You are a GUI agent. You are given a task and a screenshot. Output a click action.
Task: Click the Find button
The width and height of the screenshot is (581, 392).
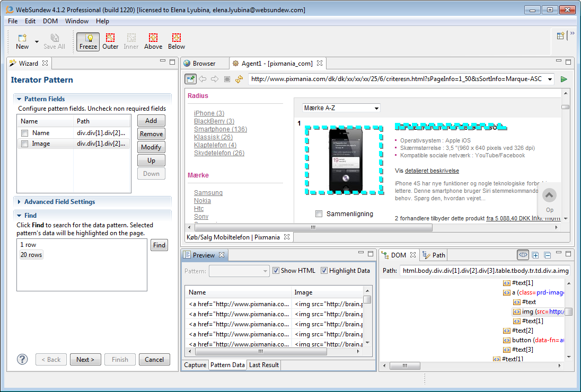[160, 245]
